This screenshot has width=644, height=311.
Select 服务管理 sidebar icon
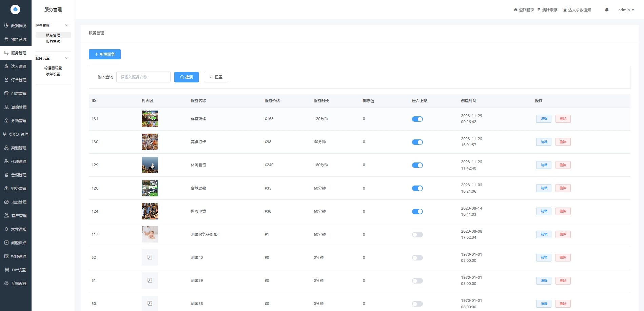pos(6,53)
